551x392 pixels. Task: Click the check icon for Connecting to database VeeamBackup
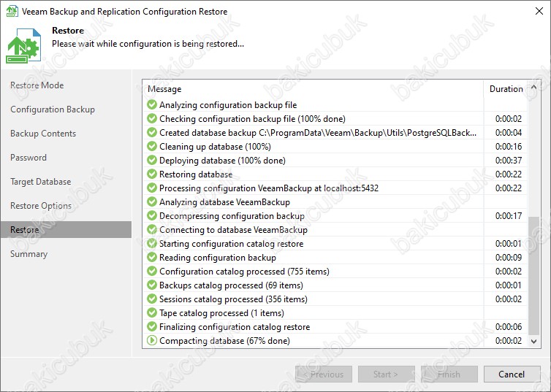click(152, 229)
